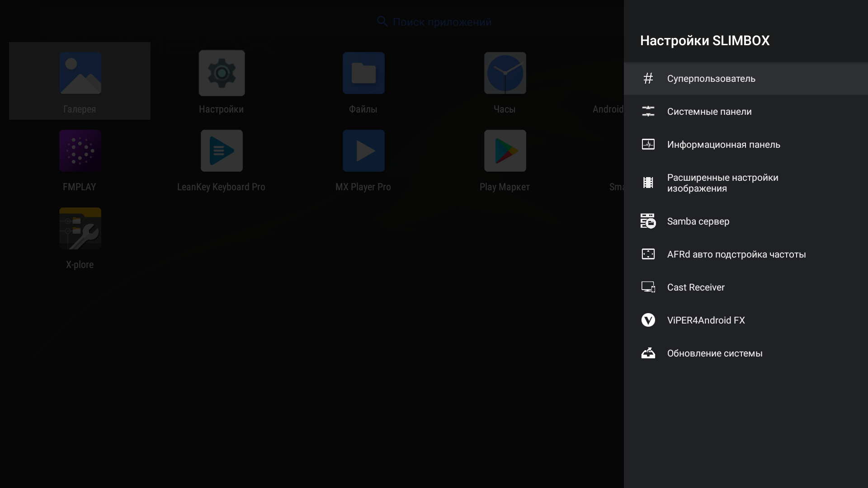The image size is (868, 488).
Task: Open the Samba сервер settings entry
Action: pyautogui.click(x=698, y=221)
